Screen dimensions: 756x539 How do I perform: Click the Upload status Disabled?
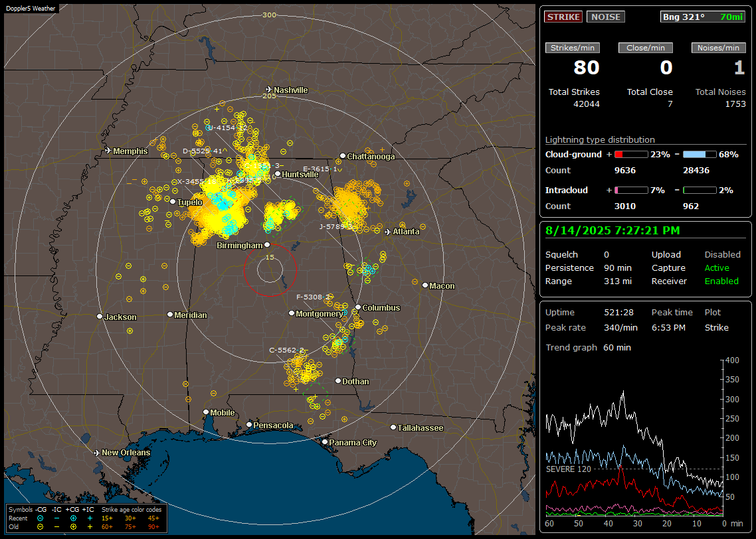click(722, 255)
